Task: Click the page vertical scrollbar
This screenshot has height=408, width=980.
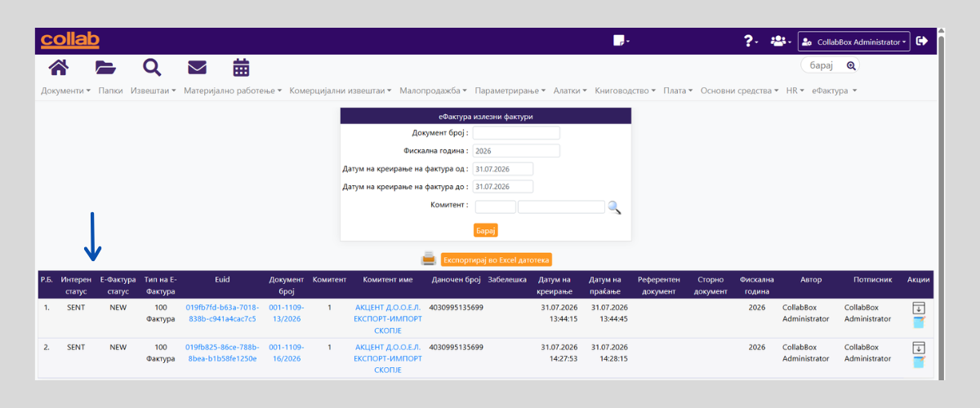Action: point(942,204)
